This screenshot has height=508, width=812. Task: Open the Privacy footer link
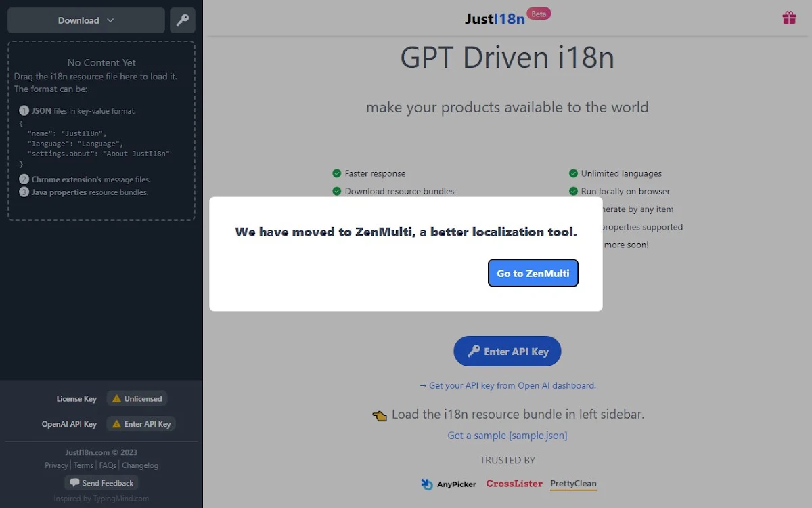click(56, 465)
